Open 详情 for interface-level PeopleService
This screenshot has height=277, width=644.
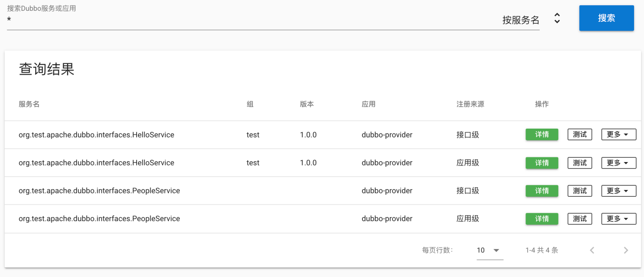pyautogui.click(x=542, y=191)
